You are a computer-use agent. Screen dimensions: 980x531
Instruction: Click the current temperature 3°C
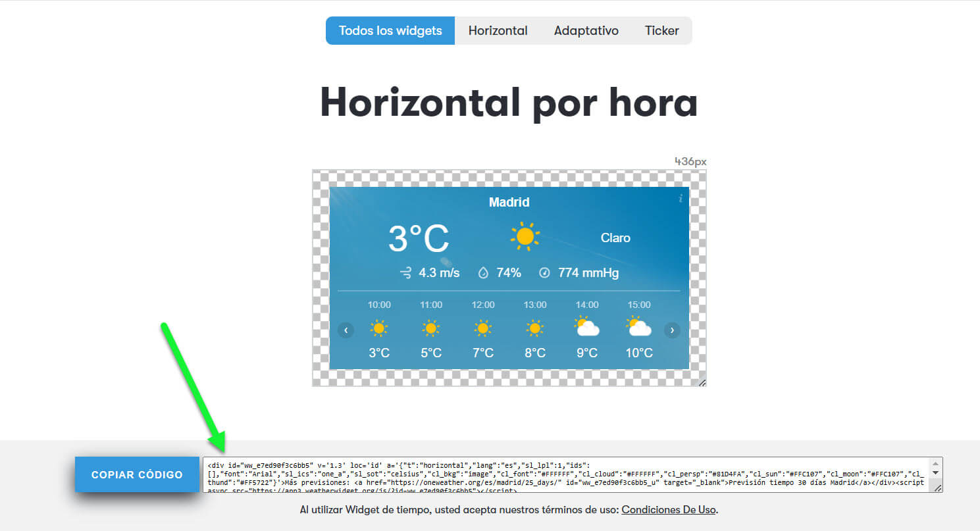pos(419,238)
